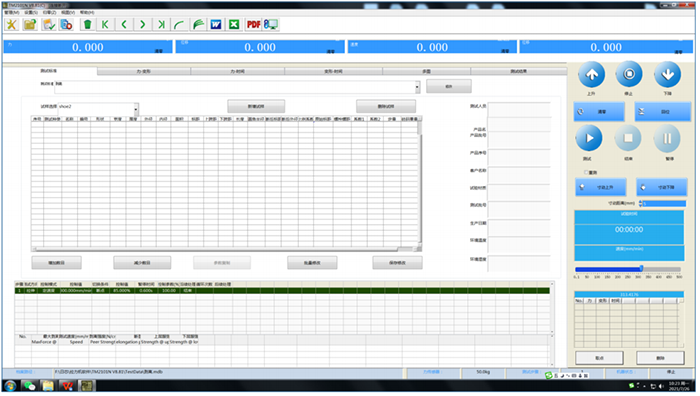Click the green next-record arrow icon
This screenshot has height=396, width=700.
[x=142, y=25]
